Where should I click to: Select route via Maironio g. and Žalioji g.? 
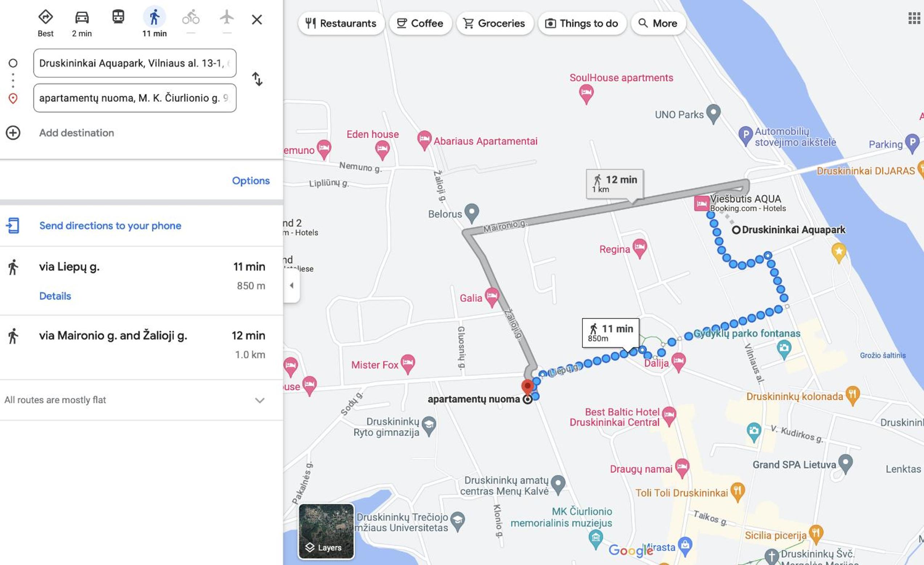[x=142, y=347]
